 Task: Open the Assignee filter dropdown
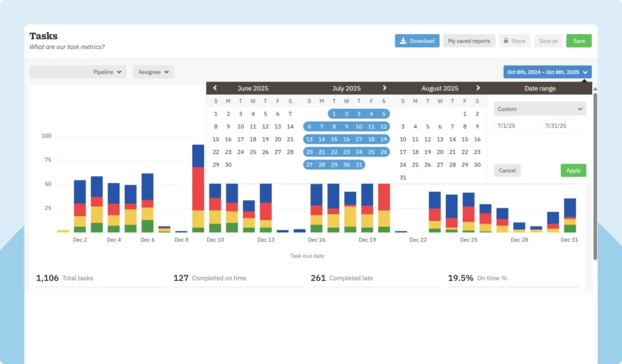point(153,72)
